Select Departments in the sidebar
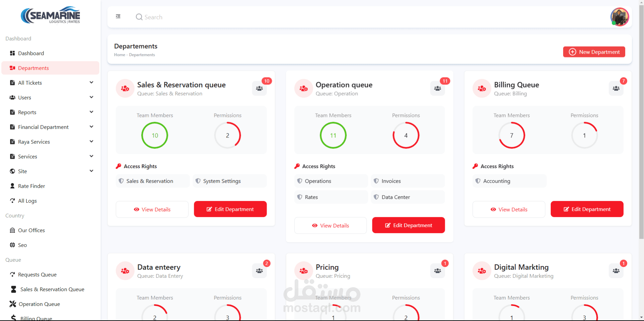This screenshot has height=321, width=644. (x=50, y=68)
